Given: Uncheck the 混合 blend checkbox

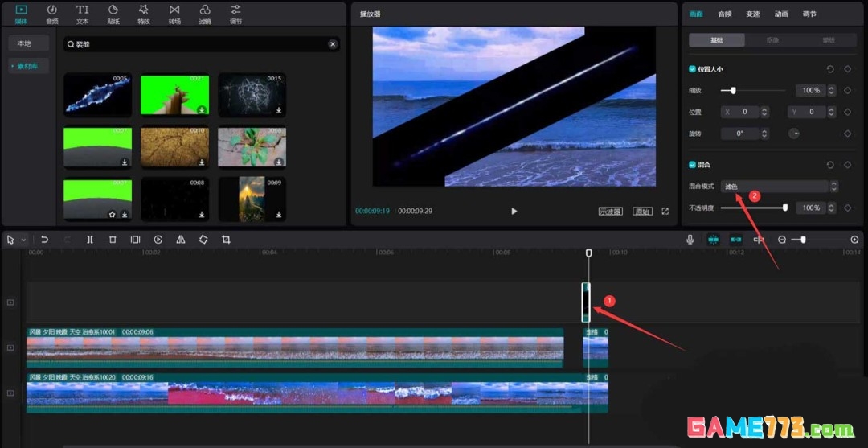Looking at the screenshot, I should (693, 165).
